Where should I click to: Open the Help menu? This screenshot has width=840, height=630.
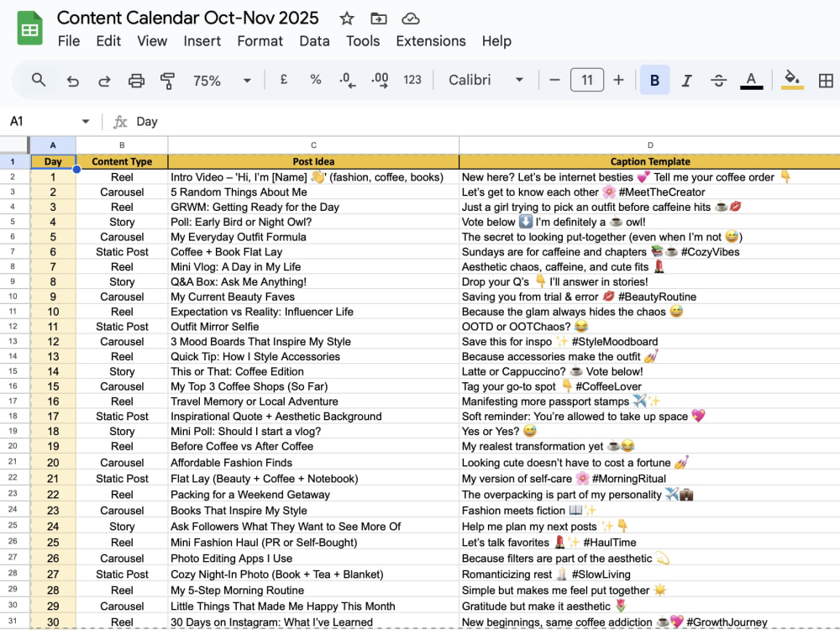pyautogui.click(x=496, y=41)
